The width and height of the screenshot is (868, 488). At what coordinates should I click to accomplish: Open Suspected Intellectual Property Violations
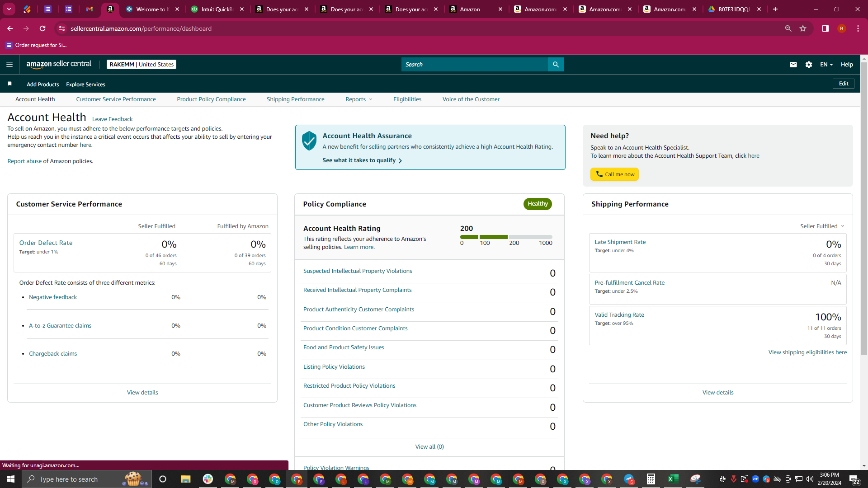pyautogui.click(x=358, y=271)
